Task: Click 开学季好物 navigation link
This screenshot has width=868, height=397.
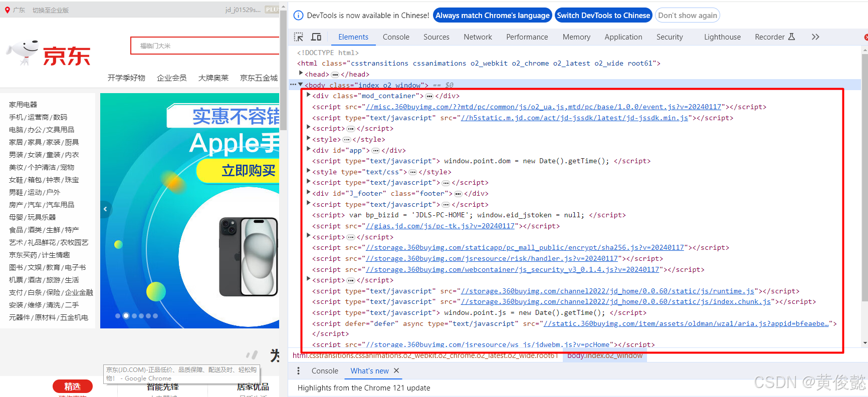Action: tap(126, 78)
